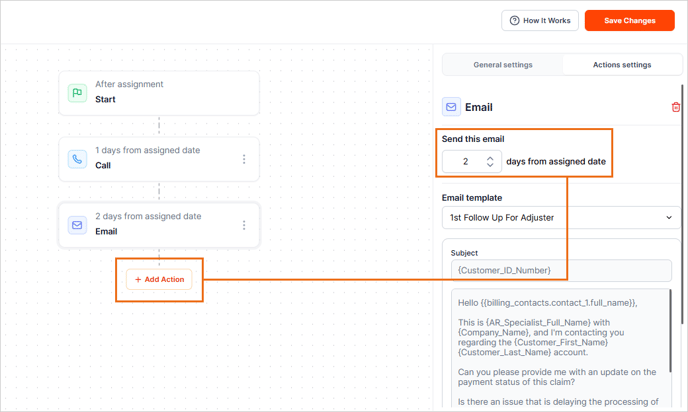
Task: Click the Subject field with Customer_ID_Number
Action: coord(561,270)
